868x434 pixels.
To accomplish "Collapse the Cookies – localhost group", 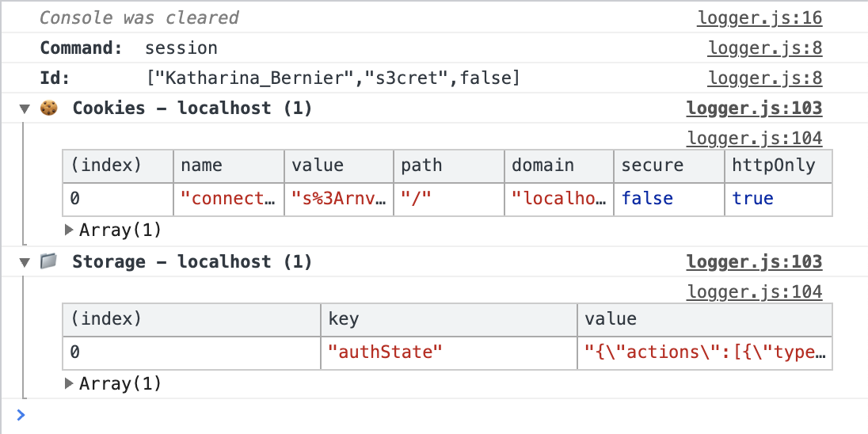I will [25, 108].
